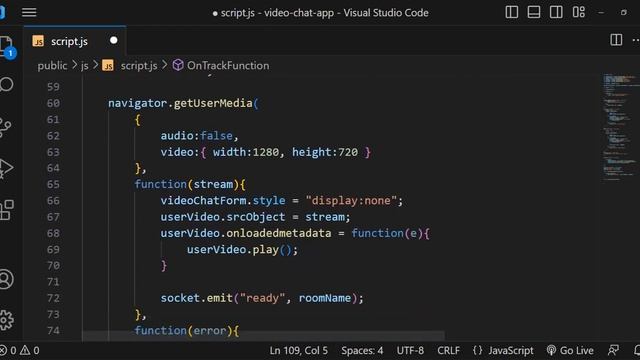Click onloadedmetadata on line 68
The height and width of the screenshot is (360, 640).
(x=279, y=233)
